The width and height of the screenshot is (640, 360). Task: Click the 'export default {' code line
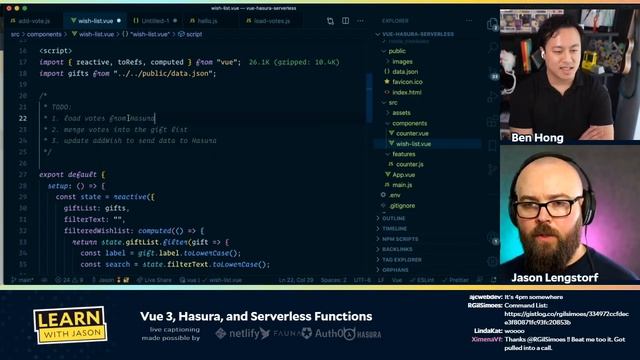tap(72, 174)
